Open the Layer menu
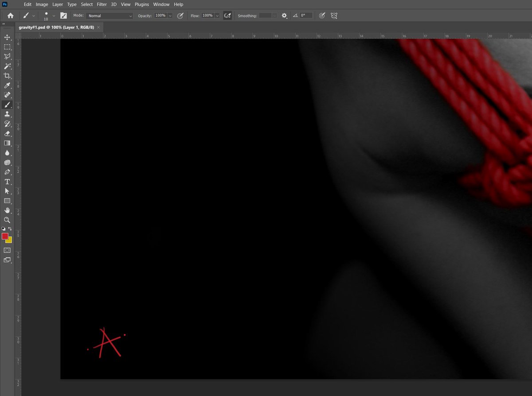Viewport: 532px width, 396px height. [58, 4]
